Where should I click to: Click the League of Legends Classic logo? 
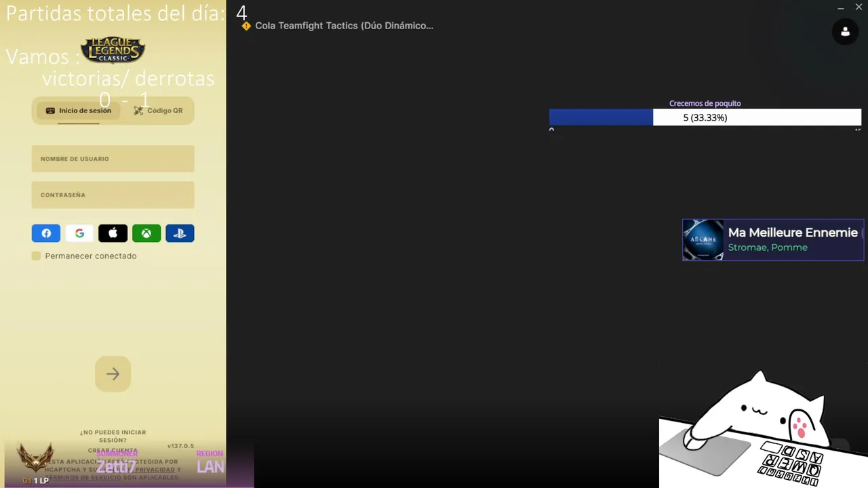coord(113,50)
